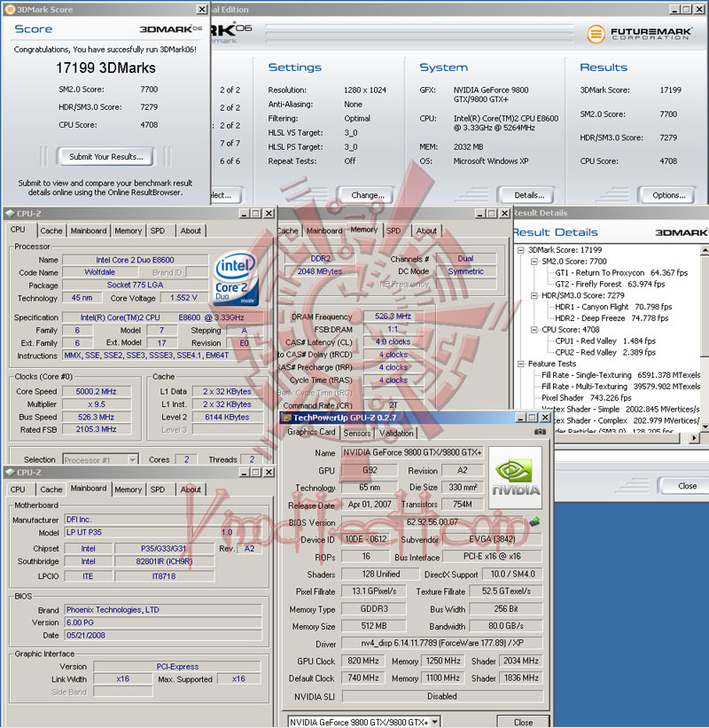The image size is (709, 728).
Task: Click the top CPU-Z window title icon
Action: pyautogui.click(x=10, y=214)
